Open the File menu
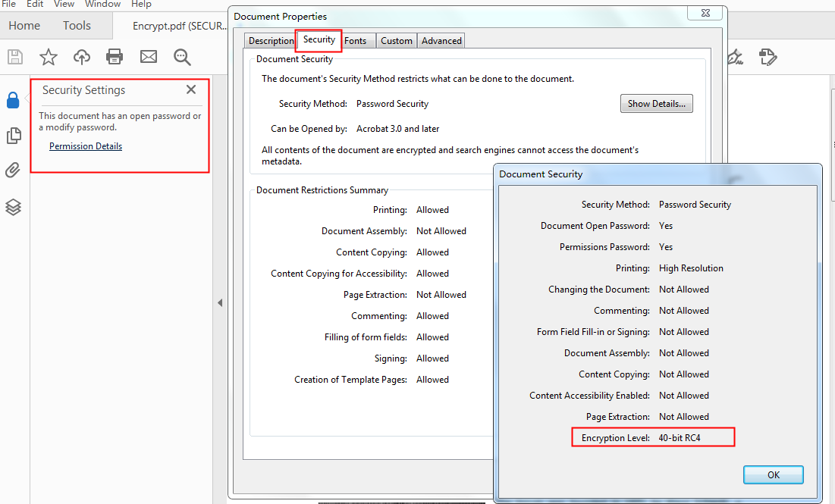 pos(8,4)
